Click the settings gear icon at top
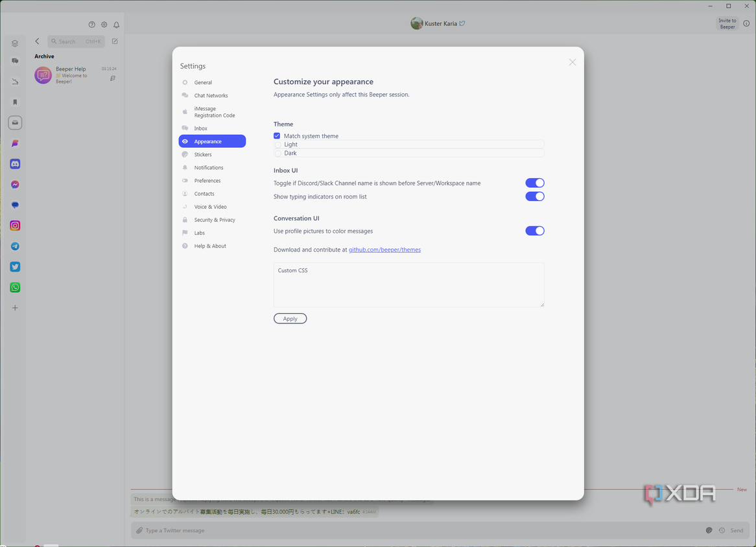Screen dimensions: 756x547 coord(104,25)
